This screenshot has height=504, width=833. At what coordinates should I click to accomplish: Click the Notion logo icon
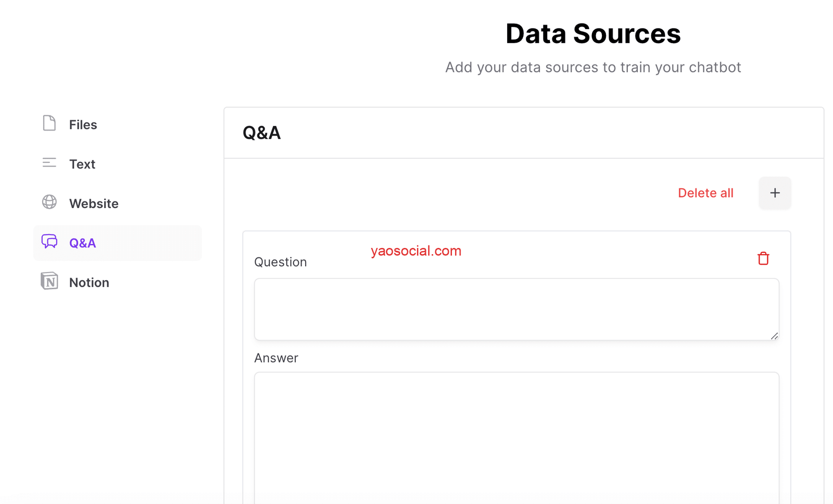[49, 281]
